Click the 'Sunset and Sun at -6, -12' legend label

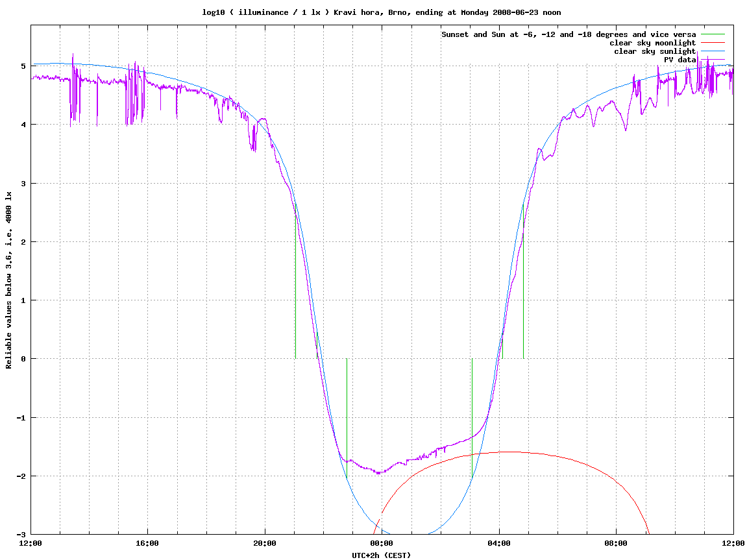click(x=569, y=34)
